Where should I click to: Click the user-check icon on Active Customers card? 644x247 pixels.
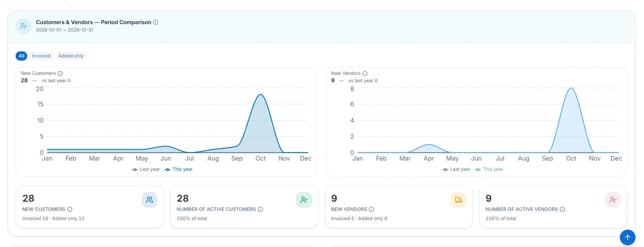(x=304, y=200)
